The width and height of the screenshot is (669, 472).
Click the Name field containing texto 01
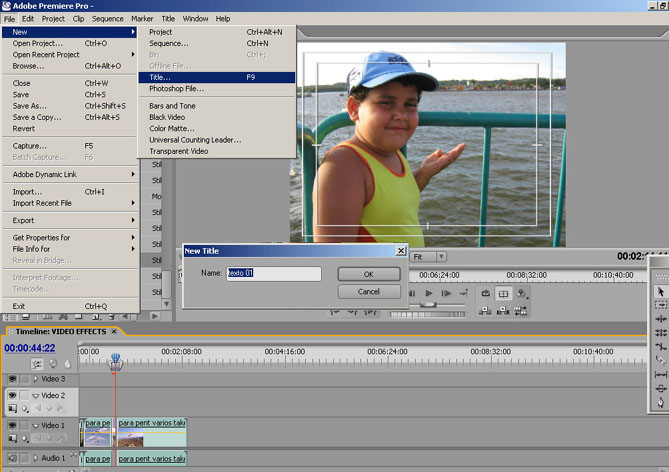pos(273,273)
